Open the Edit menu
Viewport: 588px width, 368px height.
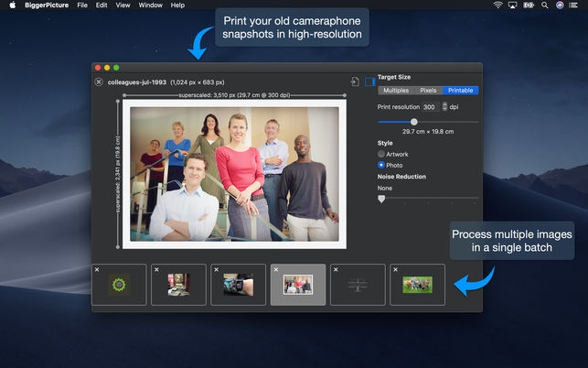pyautogui.click(x=102, y=5)
